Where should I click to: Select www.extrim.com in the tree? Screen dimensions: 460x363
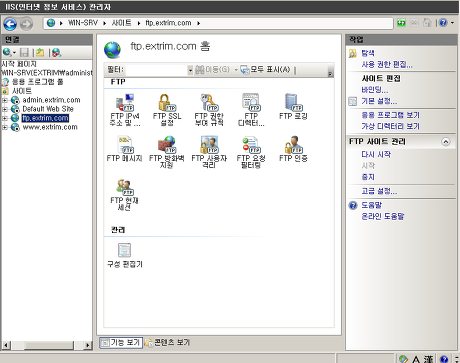pyautogui.click(x=50, y=127)
